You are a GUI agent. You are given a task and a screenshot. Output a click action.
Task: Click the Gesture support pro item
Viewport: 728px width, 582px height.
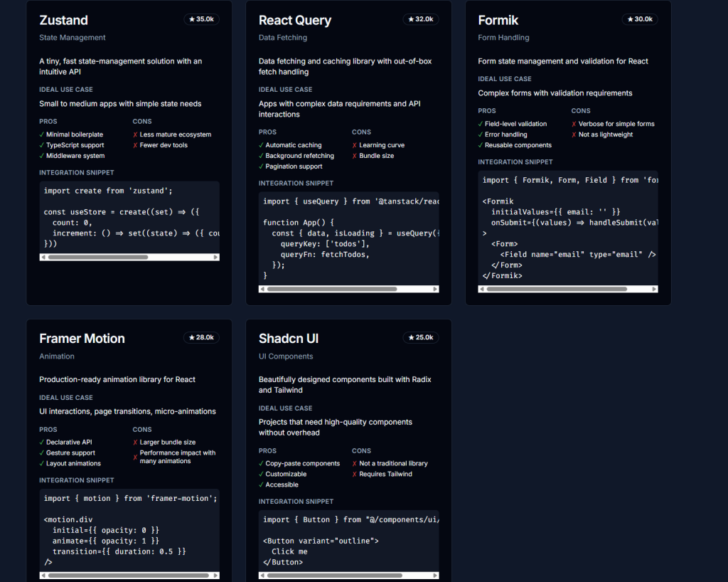(68, 453)
